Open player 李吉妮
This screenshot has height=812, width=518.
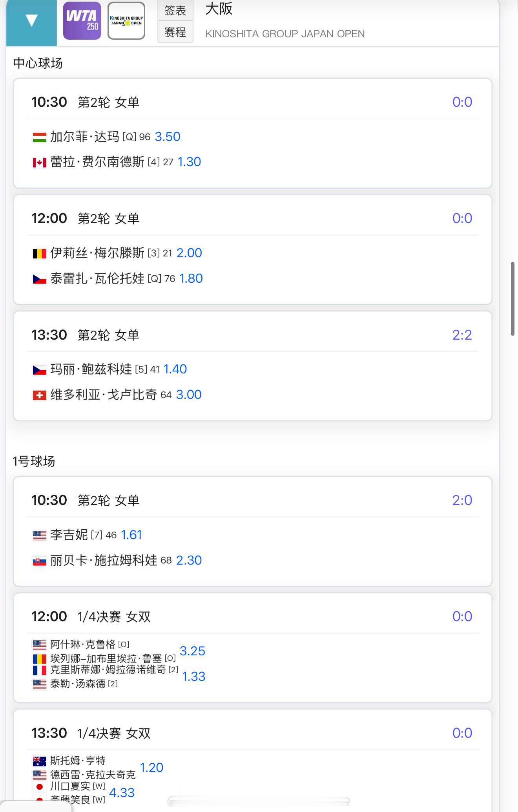click(69, 535)
